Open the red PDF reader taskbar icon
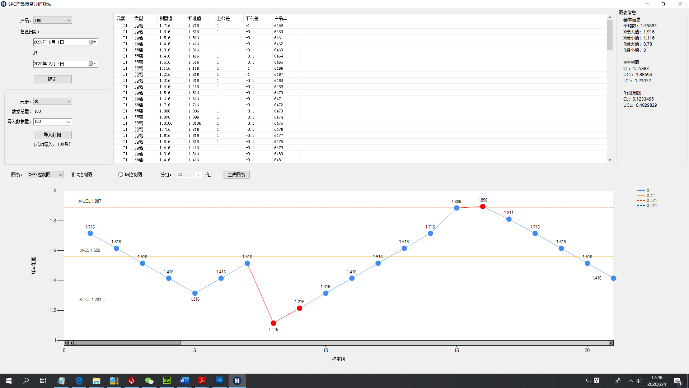 pos(202,381)
